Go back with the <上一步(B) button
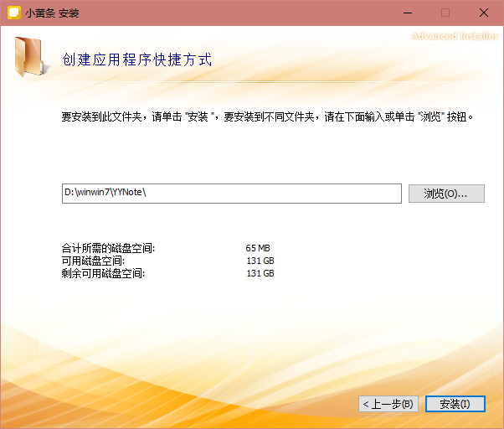 pos(388,404)
